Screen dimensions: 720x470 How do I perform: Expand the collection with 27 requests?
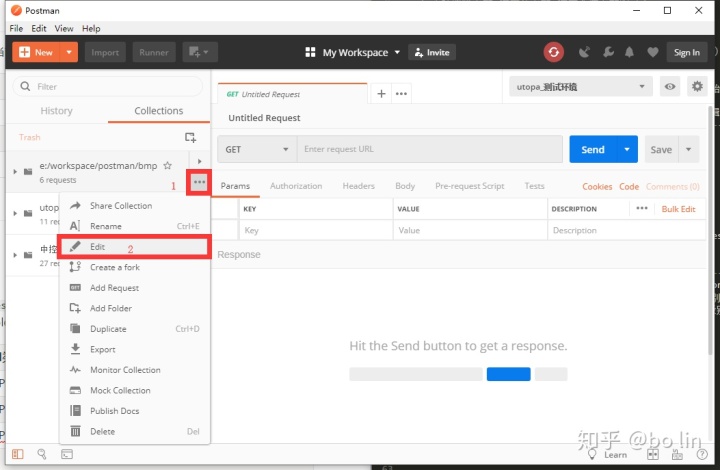(15, 255)
